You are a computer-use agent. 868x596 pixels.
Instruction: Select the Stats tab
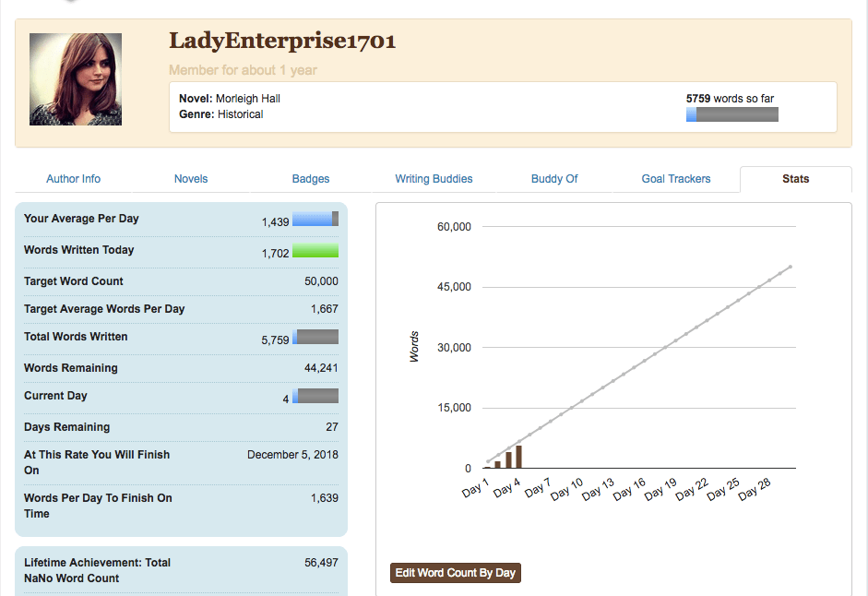click(795, 179)
